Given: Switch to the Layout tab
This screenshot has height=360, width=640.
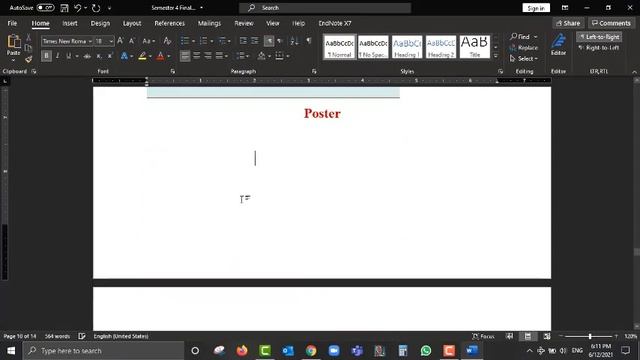Looking at the screenshot, I should tap(132, 23).
